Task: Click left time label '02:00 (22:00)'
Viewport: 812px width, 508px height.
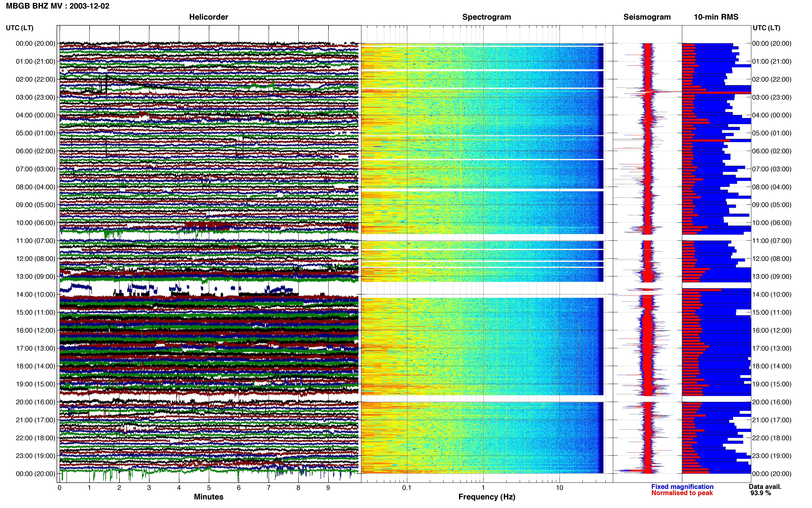Action: click(x=36, y=79)
